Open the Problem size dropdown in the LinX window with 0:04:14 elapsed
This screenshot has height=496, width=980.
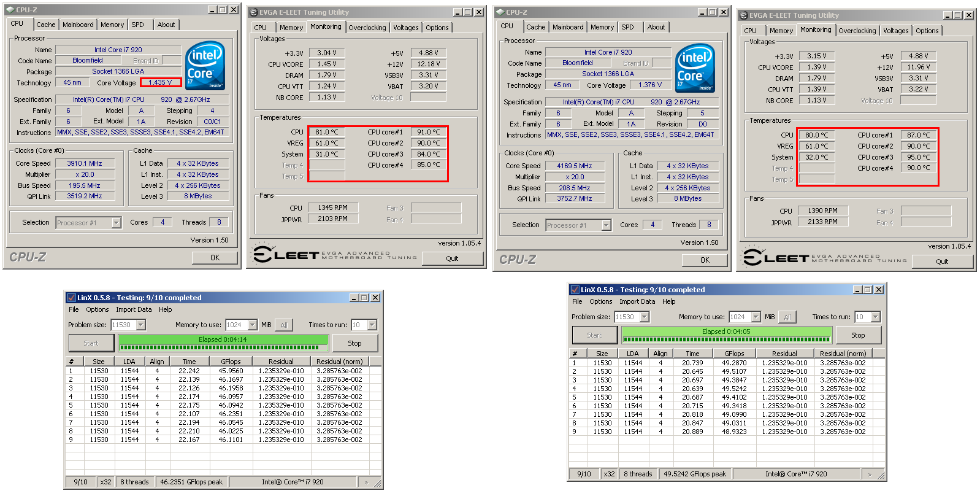tap(141, 325)
